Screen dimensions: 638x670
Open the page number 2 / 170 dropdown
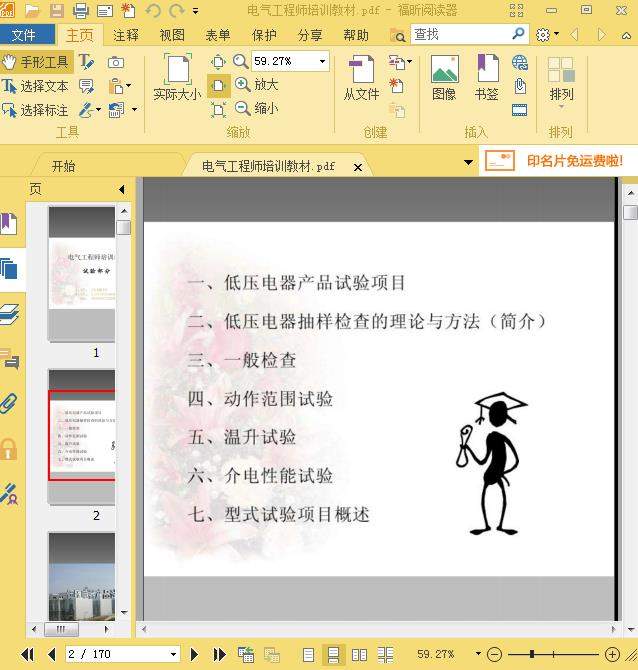click(x=173, y=654)
